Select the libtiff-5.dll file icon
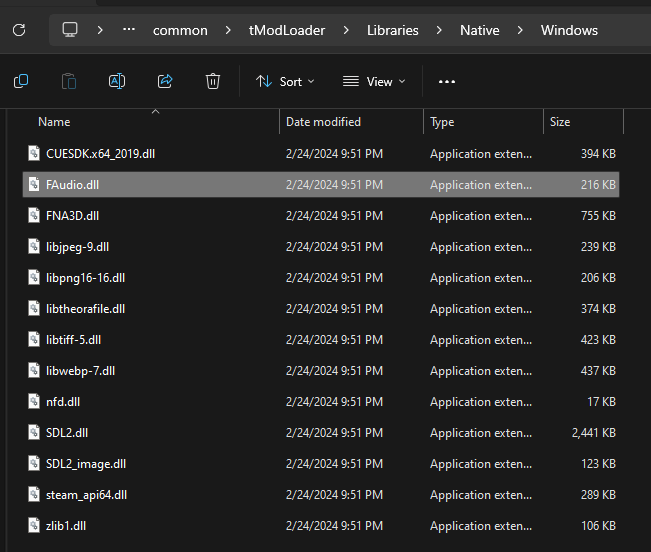 click(x=34, y=339)
